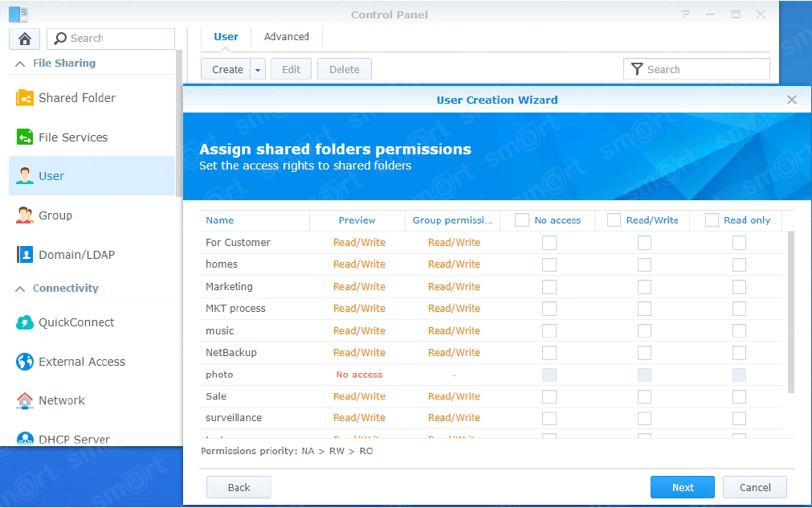Click the permissions priority note text

287,451
